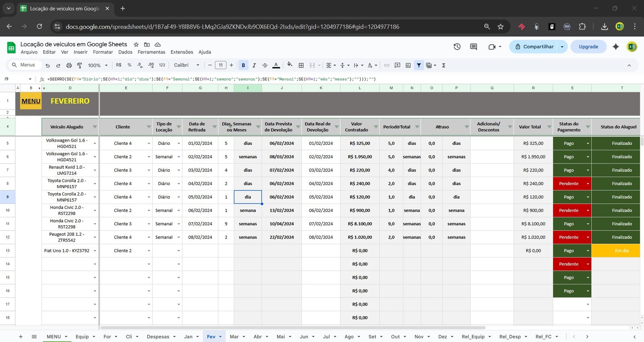The height and width of the screenshot is (342, 644).
Task: Click the font size input field
Action: coord(221,65)
